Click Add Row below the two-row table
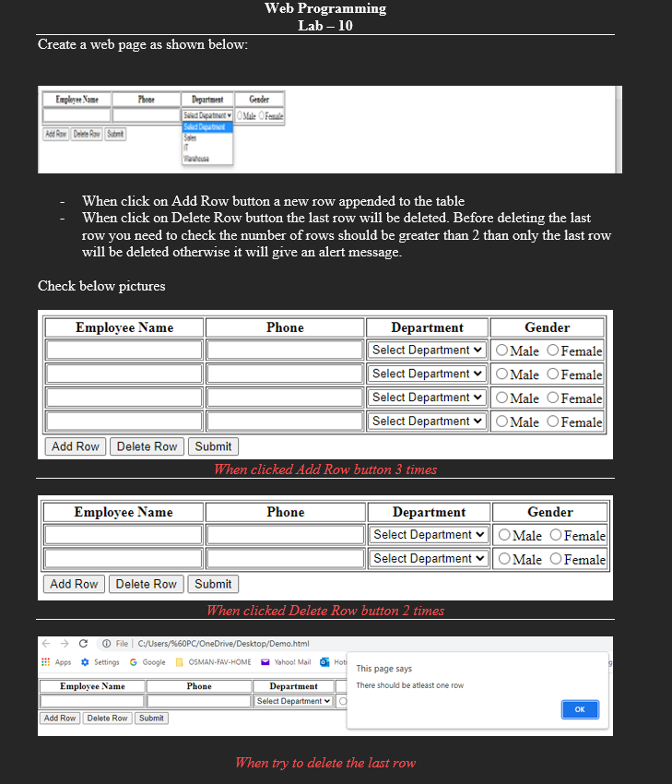The height and width of the screenshot is (784, 672). click(x=74, y=584)
